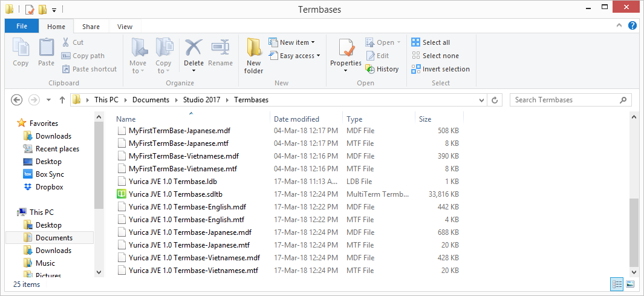This screenshot has height=296, width=644.
Task: Switch to the View ribbon tab
Action: tap(125, 26)
